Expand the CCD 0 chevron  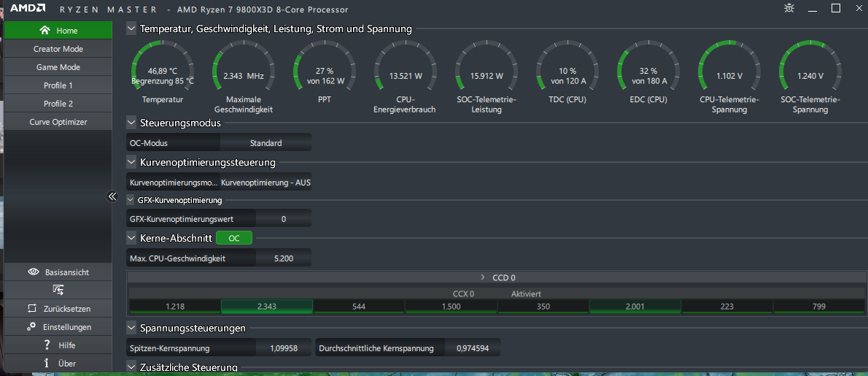pyautogui.click(x=483, y=277)
